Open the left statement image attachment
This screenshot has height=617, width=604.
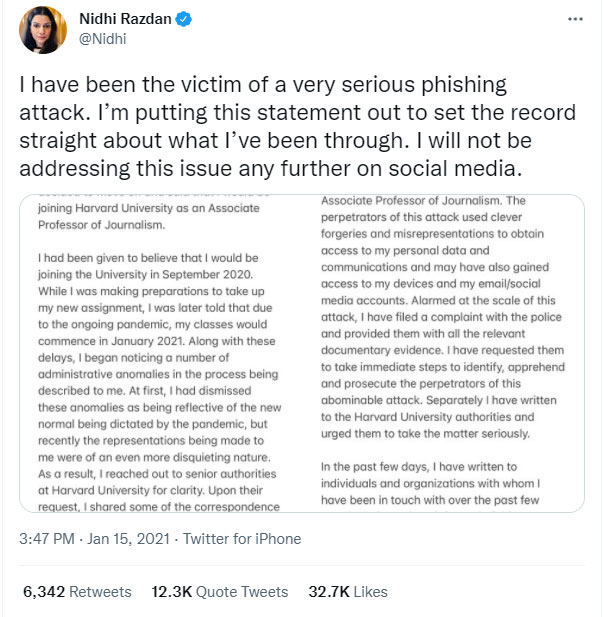pyautogui.click(x=161, y=353)
